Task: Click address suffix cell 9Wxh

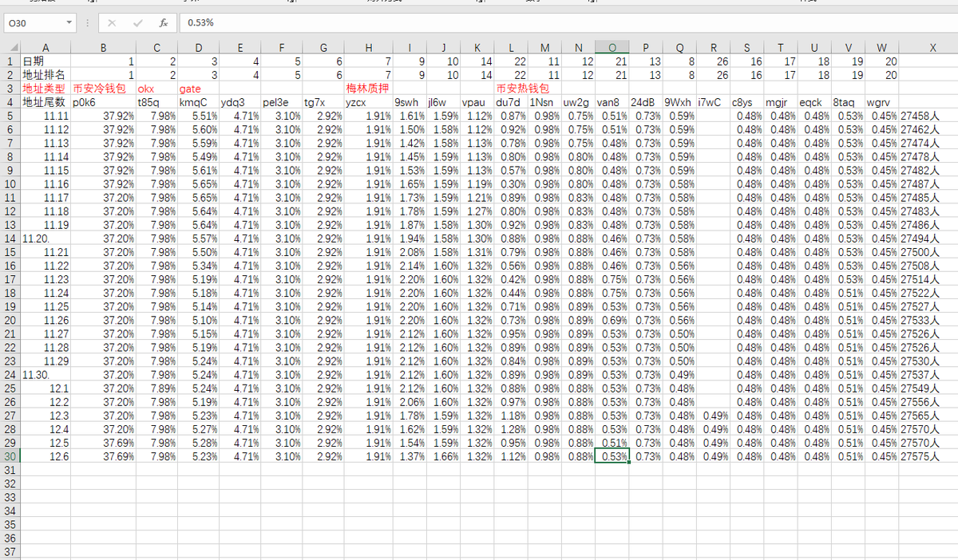Action: pyautogui.click(x=679, y=102)
